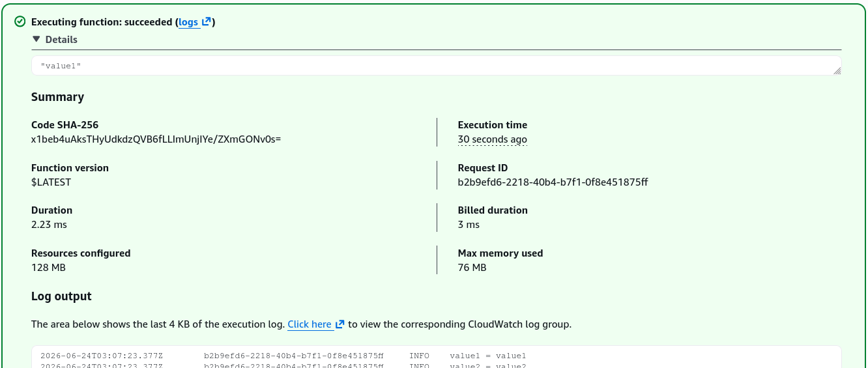The height and width of the screenshot is (368, 868).
Task: Click external-link icon beside logs
Action: point(206,21)
